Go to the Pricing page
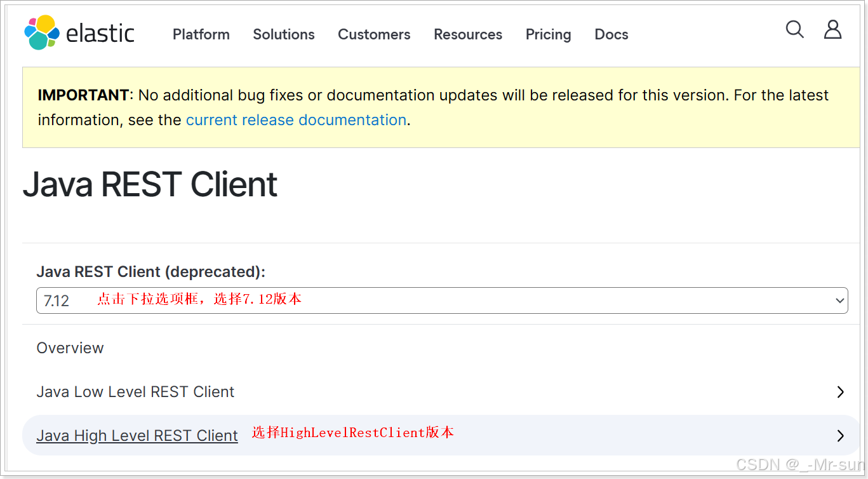Screen dimensions: 868x479 pyautogui.click(x=548, y=34)
